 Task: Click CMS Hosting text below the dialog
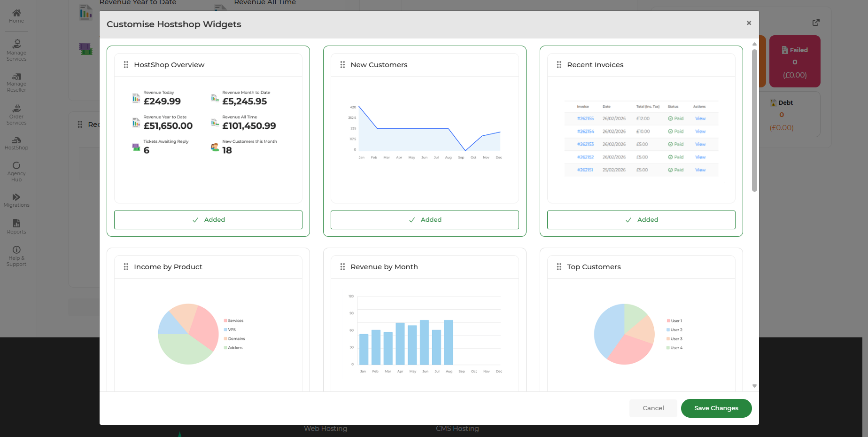tap(457, 429)
